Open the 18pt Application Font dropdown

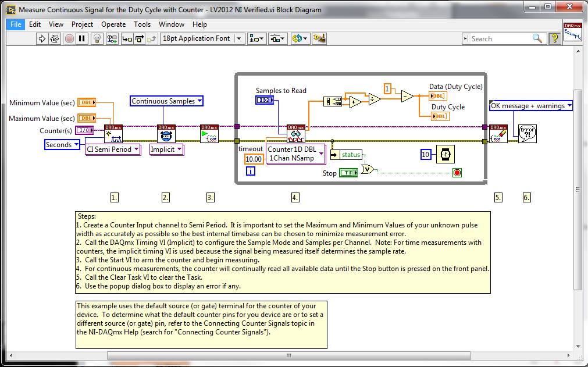tap(202, 38)
